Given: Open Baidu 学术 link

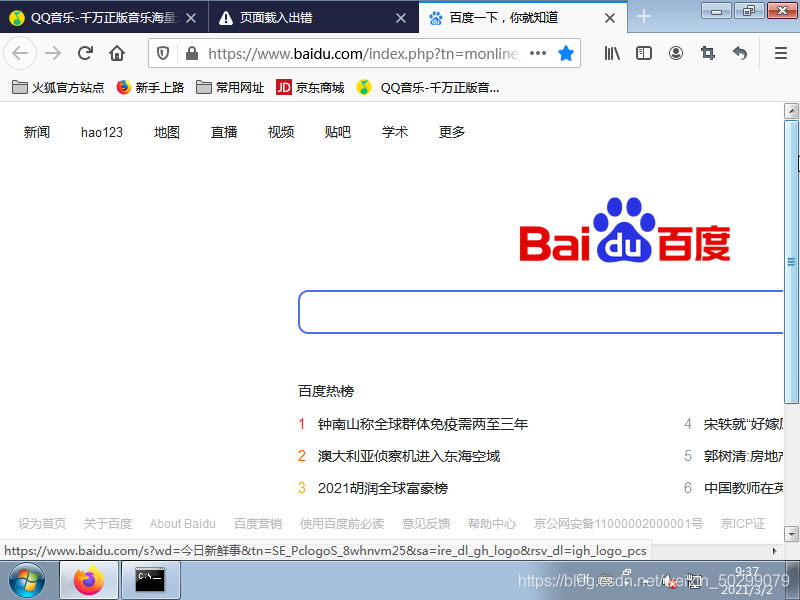Looking at the screenshot, I should 395,132.
